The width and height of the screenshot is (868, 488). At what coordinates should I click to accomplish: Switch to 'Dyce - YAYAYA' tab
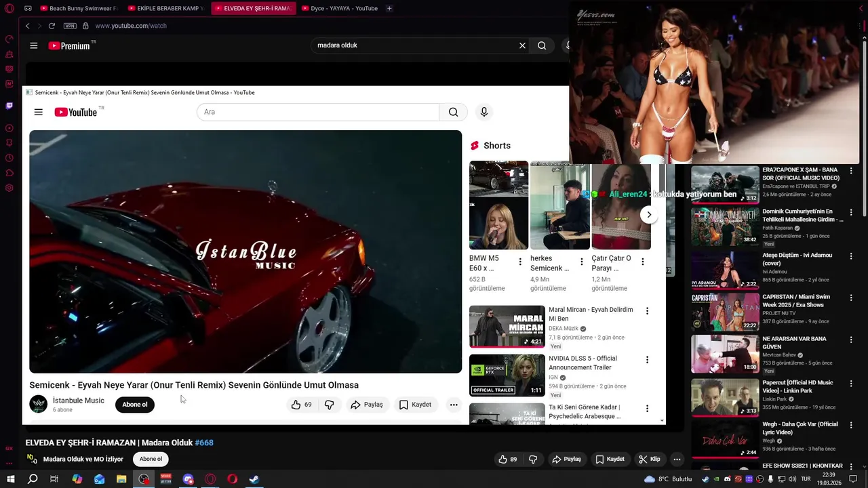tap(339, 8)
